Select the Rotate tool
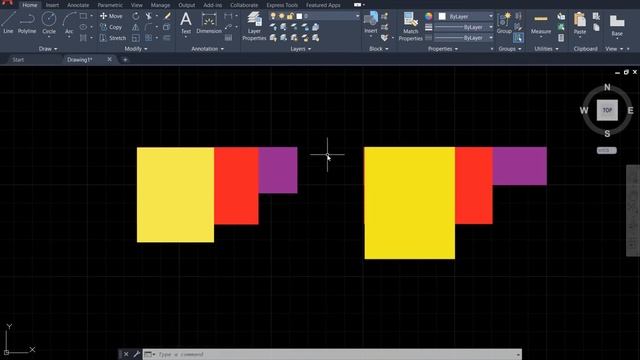This screenshot has height=360, width=640. coord(136,16)
